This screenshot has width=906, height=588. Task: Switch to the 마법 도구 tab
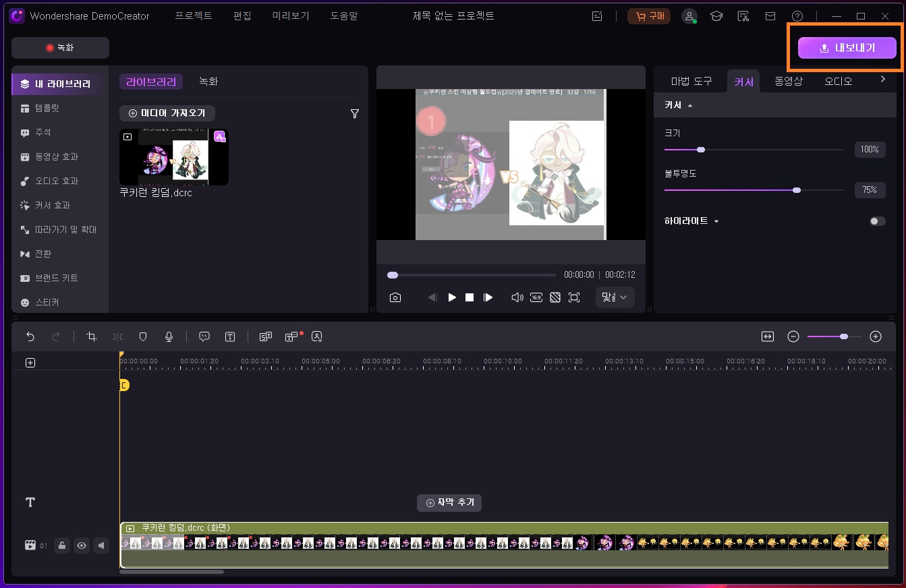point(691,82)
